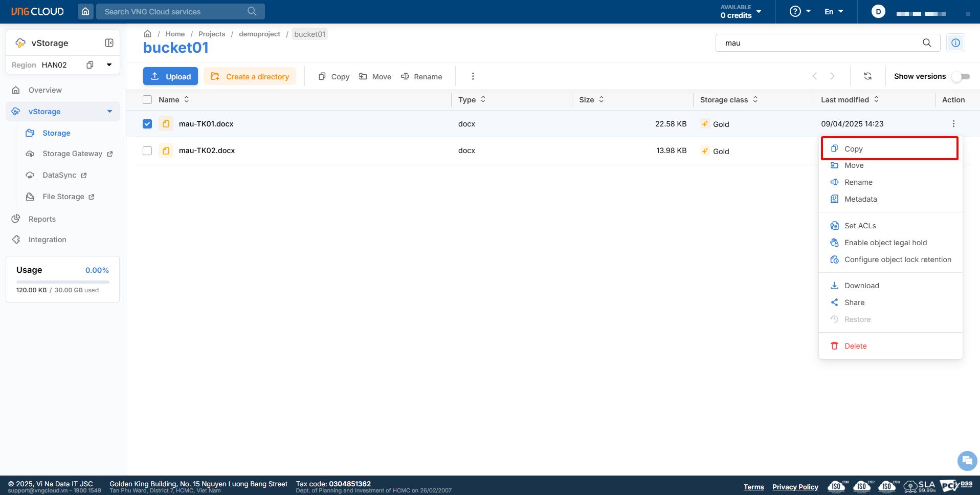This screenshot has width=980, height=495.
Task: Click the search magnifier in object filter
Action: (x=927, y=43)
